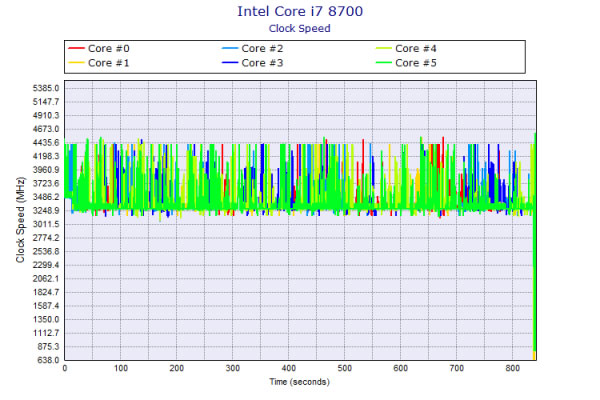Click the Core #2 light blue legend swatch
600x400 pixels.
pos(230,49)
